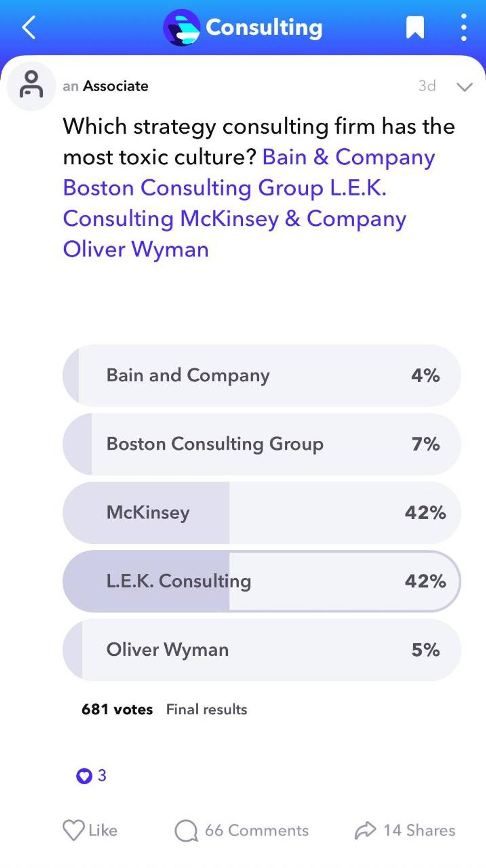Open the Consulting bowl logo
Screen dimensions: 486x868
(x=182, y=27)
